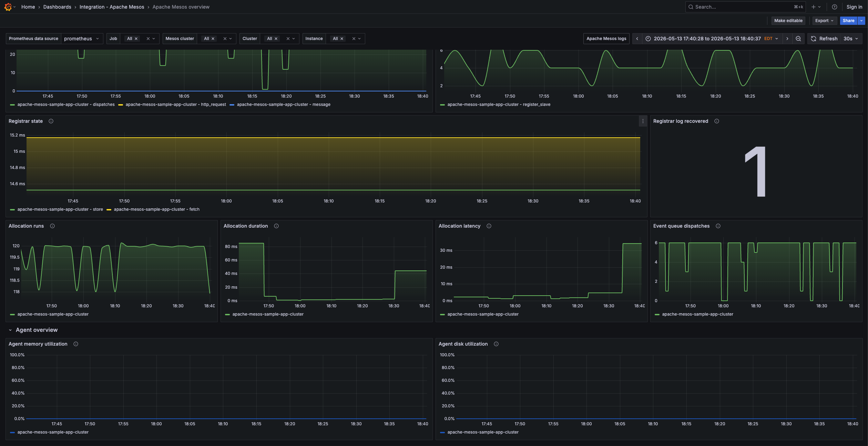Viewport: 868px width, 446px height.
Task: Remove the All chip from Job filter
Action: coord(136,39)
